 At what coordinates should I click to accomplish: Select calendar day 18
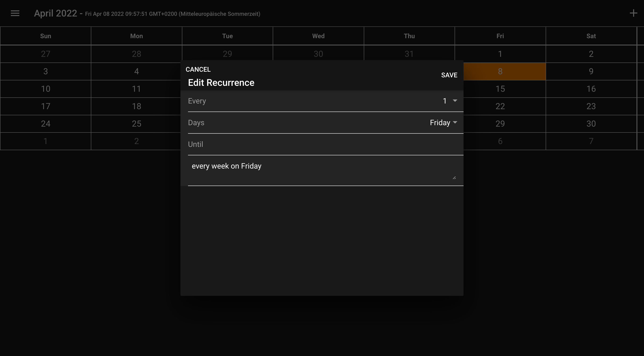pos(136,106)
